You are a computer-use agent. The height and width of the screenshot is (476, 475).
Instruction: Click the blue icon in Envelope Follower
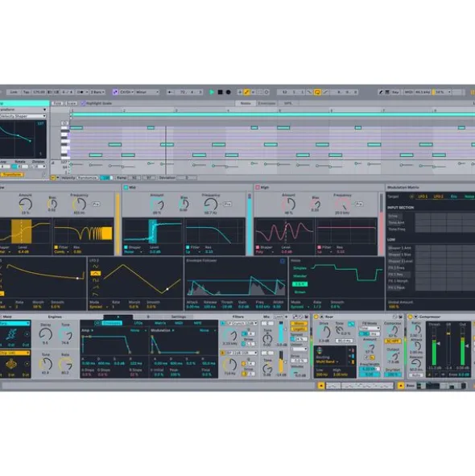[283, 261]
